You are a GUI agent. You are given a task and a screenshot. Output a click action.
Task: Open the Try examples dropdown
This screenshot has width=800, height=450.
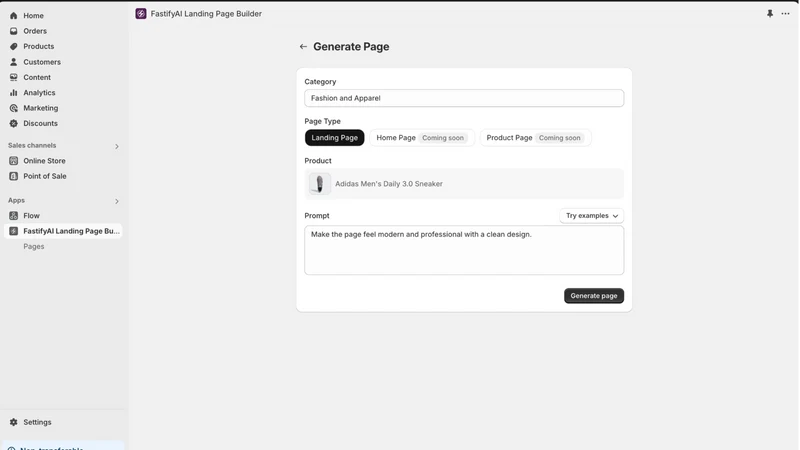click(x=592, y=216)
